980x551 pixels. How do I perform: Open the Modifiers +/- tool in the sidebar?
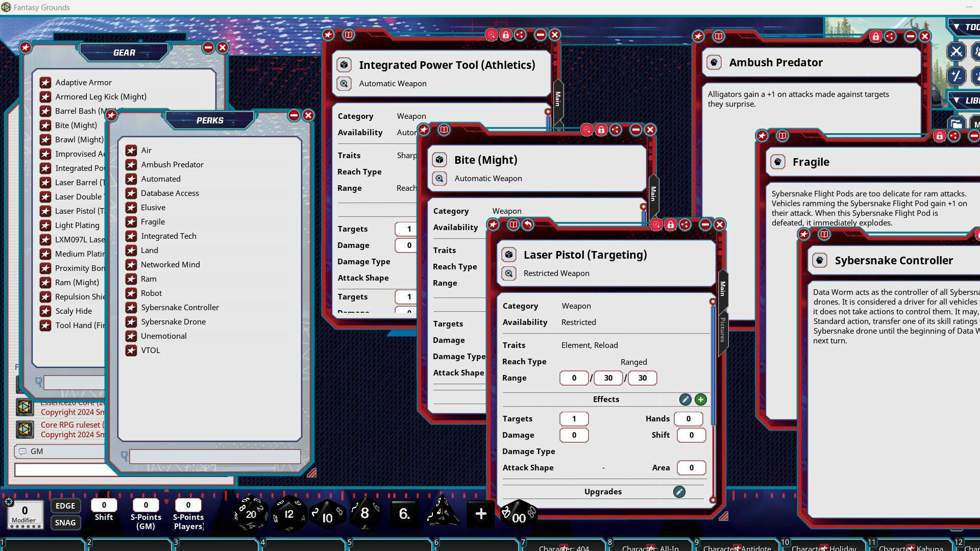coord(957,76)
